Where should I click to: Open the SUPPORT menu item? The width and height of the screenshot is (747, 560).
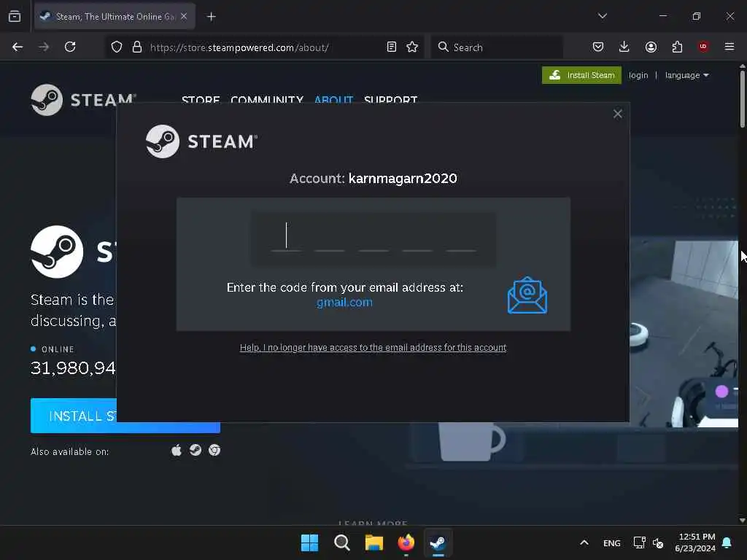(391, 99)
